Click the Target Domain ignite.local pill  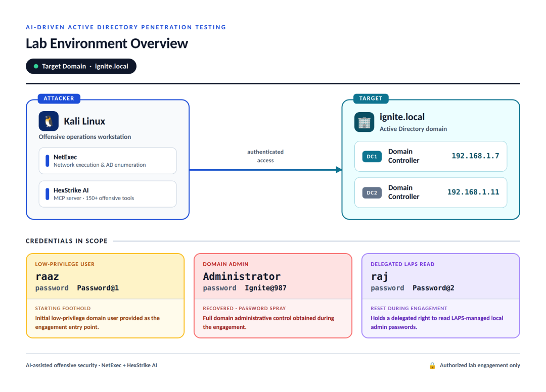coord(81,66)
